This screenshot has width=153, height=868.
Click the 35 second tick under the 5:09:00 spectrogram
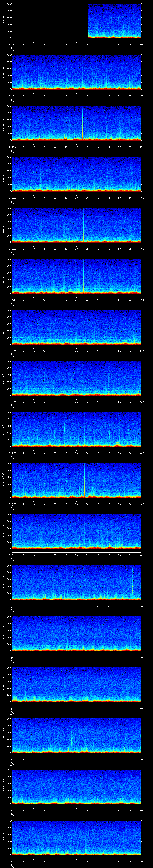pos(87,44)
